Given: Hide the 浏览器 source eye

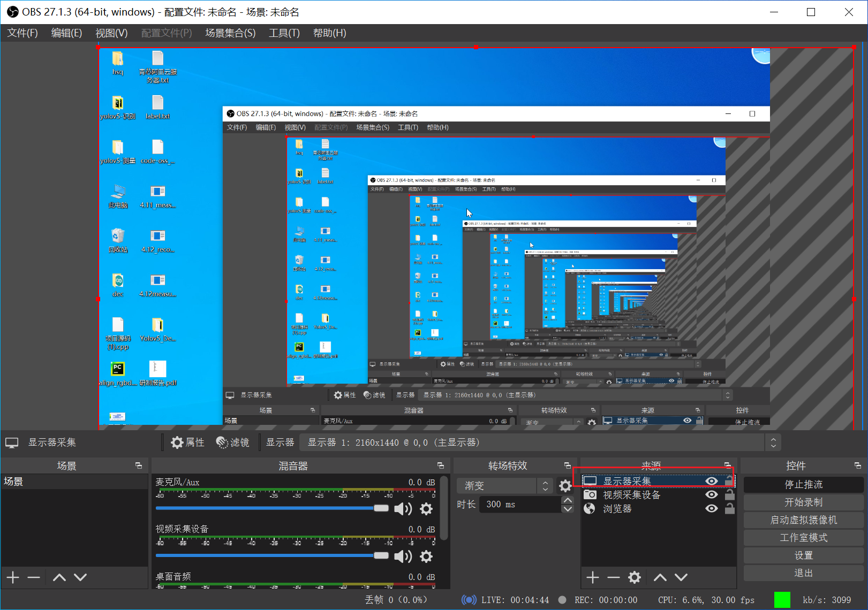Looking at the screenshot, I should 712,508.
